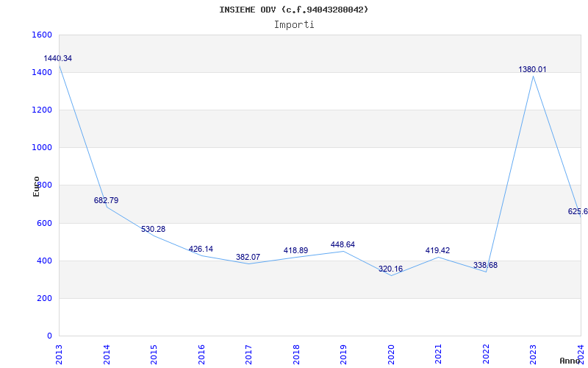Click the Euro y-axis title

(x=36, y=185)
